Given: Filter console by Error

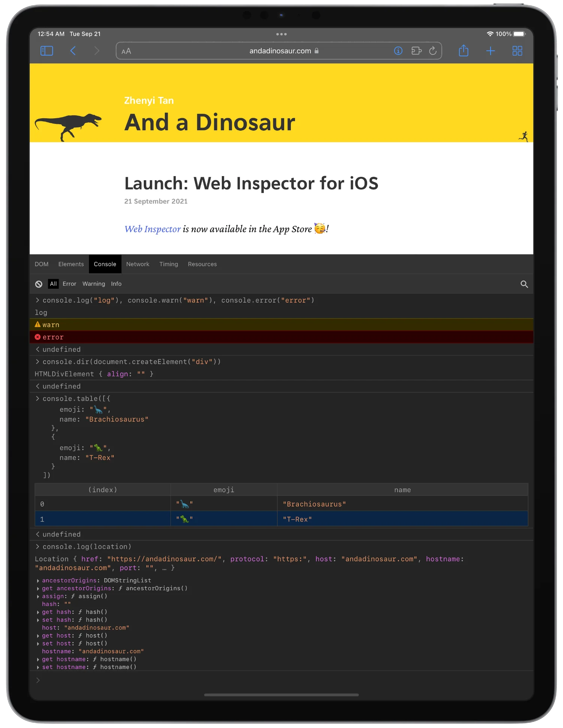Looking at the screenshot, I should click(69, 284).
